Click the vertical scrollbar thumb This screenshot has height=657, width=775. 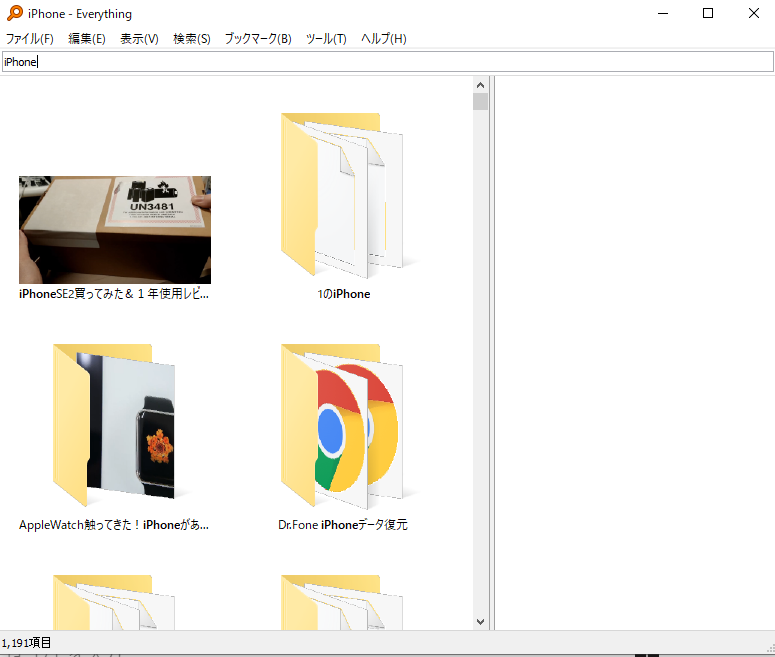(x=480, y=101)
